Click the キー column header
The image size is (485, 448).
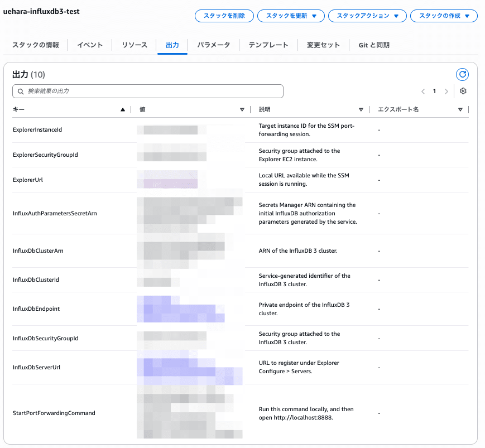click(x=18, y=109)
